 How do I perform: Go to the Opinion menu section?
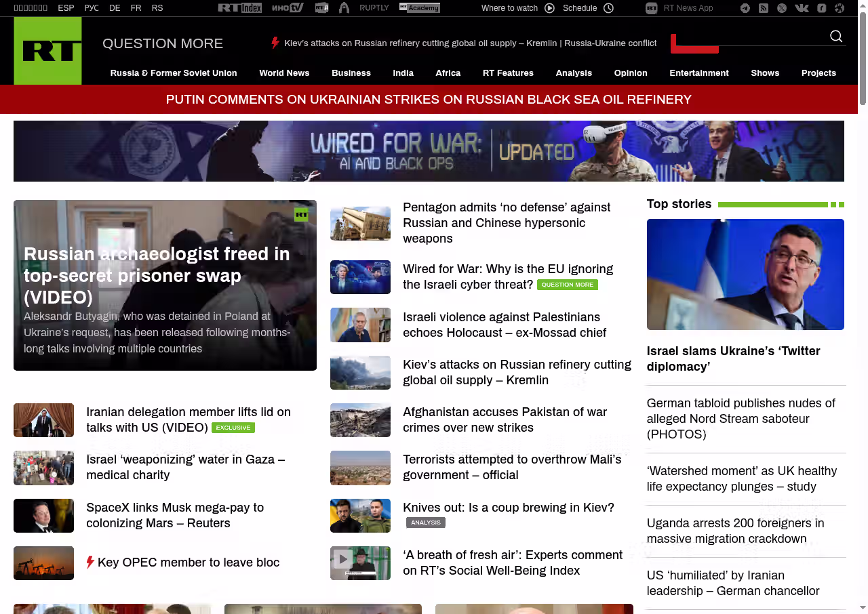(631, 73)
